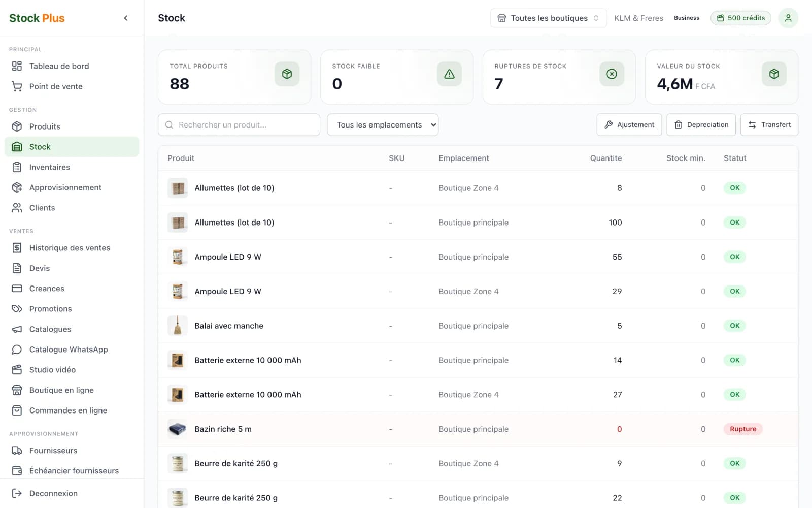The height and width of the screenshot is (508, 812).
Task: Select Inventaires in sidebar
Action: point(72,167)
